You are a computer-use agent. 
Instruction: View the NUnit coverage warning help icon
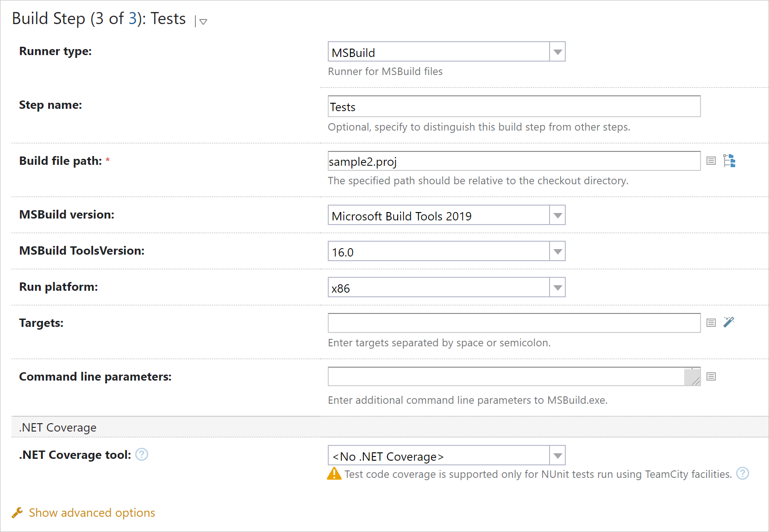click(x=743, y=474)
